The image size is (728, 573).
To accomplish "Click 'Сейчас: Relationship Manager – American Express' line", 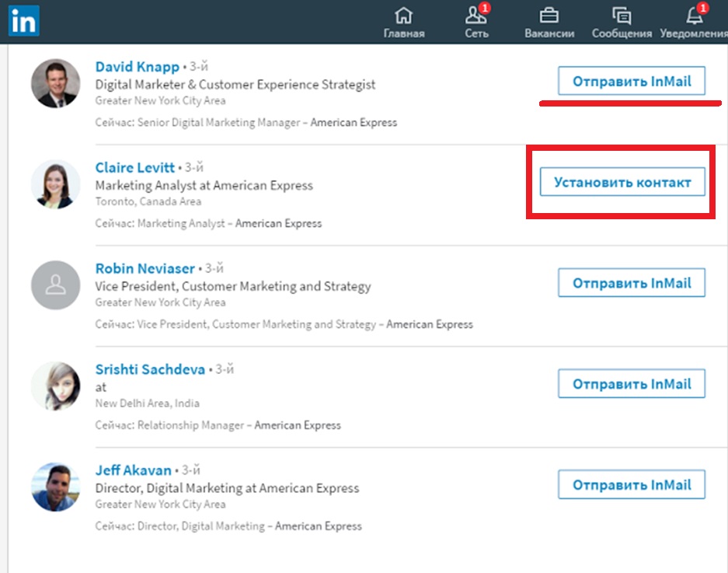I will tap(218, 425).
